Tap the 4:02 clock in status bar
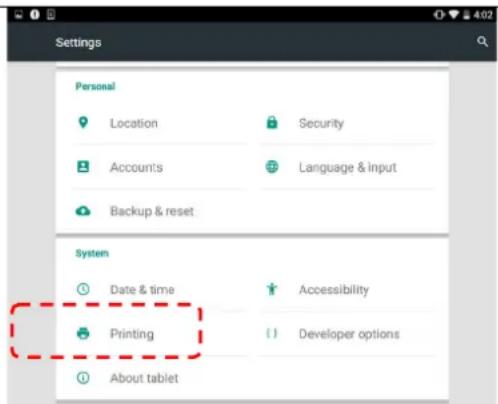 (x=483, y=15)
